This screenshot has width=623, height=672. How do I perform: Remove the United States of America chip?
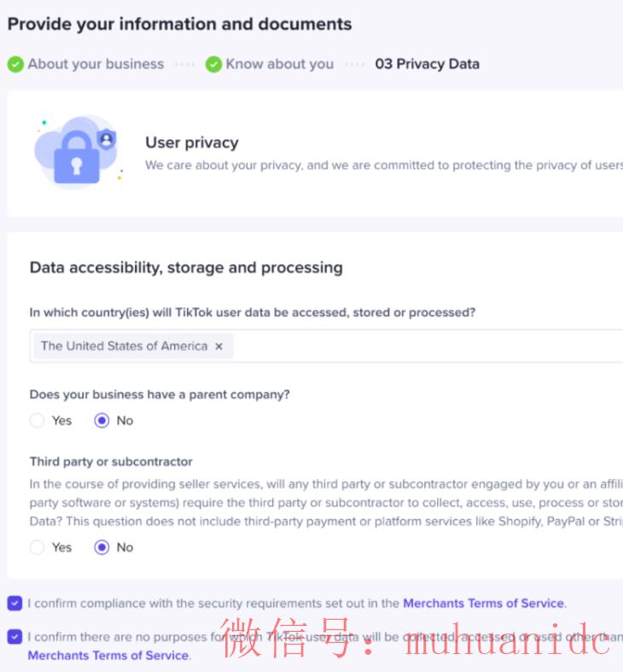pyautogui.click(x=218, y=347)
